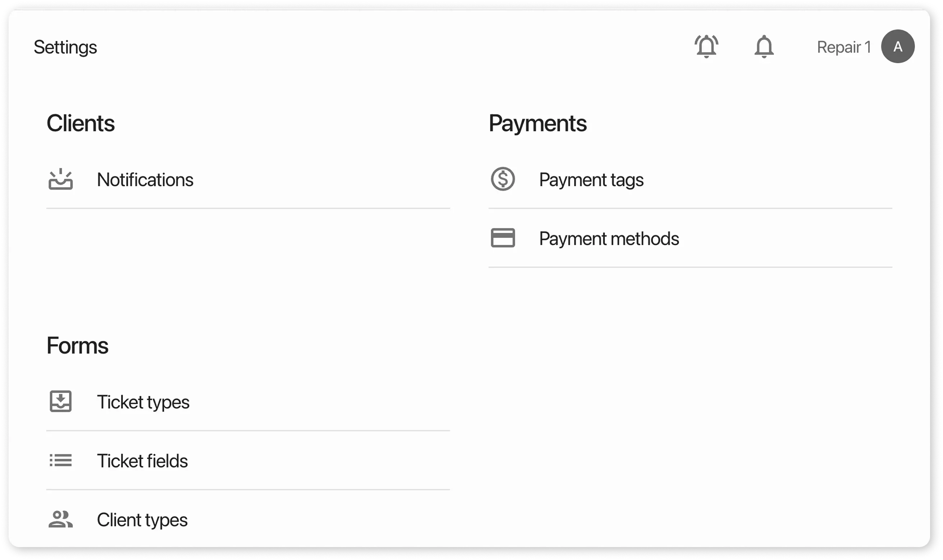Click the Notifications inbox icon under Clients
This screenshot has width=943, height=560.
60,180
